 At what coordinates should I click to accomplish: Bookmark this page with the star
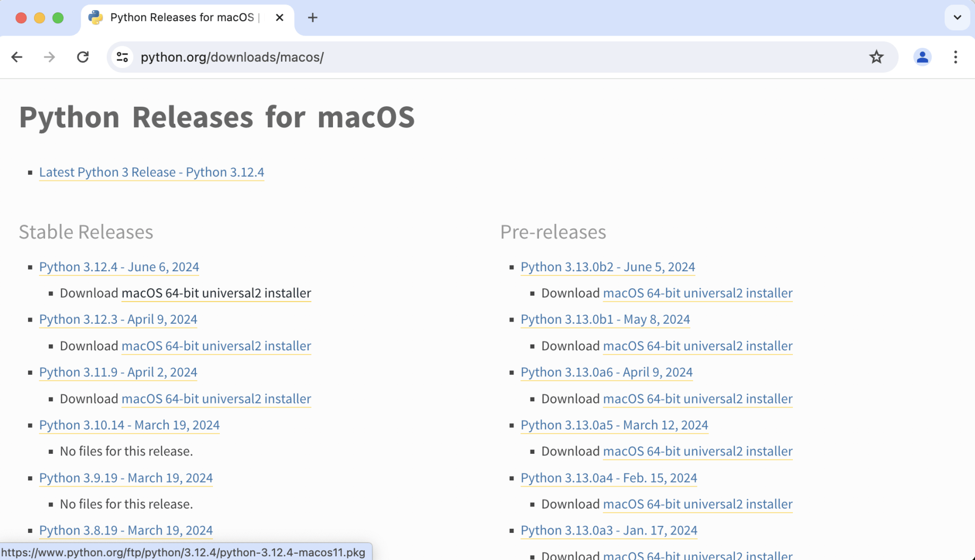(876, 57)
